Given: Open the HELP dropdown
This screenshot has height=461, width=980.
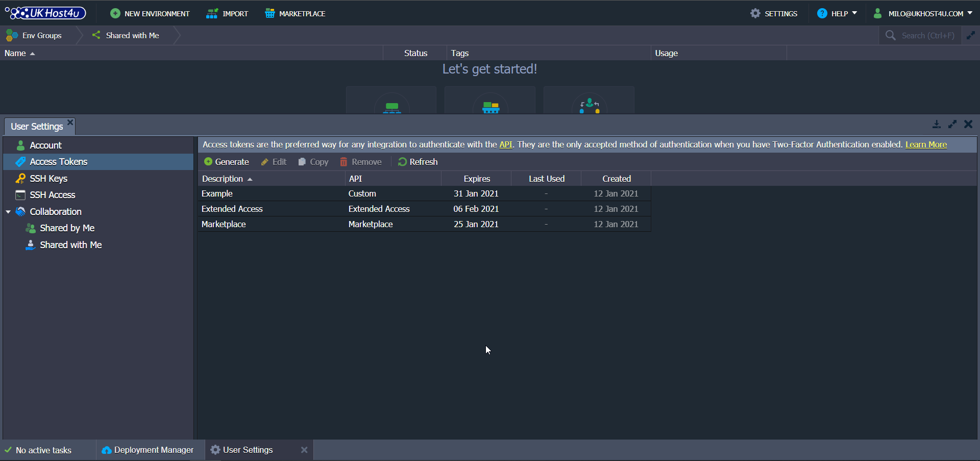Looking at the screenshot, I should (837, 13).
